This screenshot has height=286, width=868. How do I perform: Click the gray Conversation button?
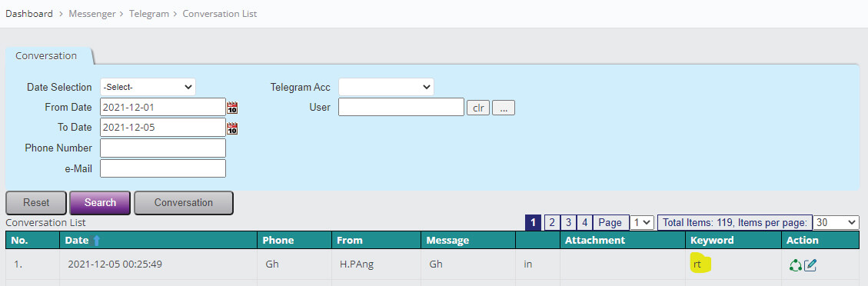(184, 202)
